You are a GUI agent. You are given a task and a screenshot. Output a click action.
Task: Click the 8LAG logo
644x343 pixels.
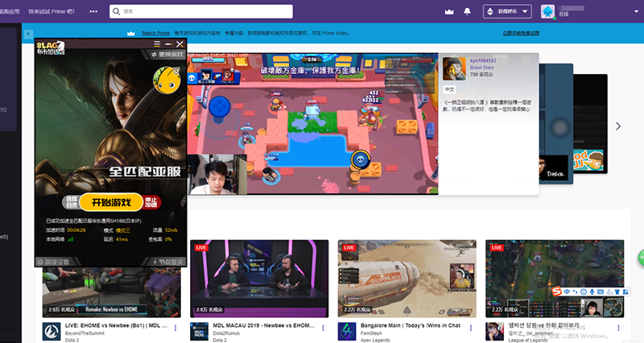coord(51,48)
